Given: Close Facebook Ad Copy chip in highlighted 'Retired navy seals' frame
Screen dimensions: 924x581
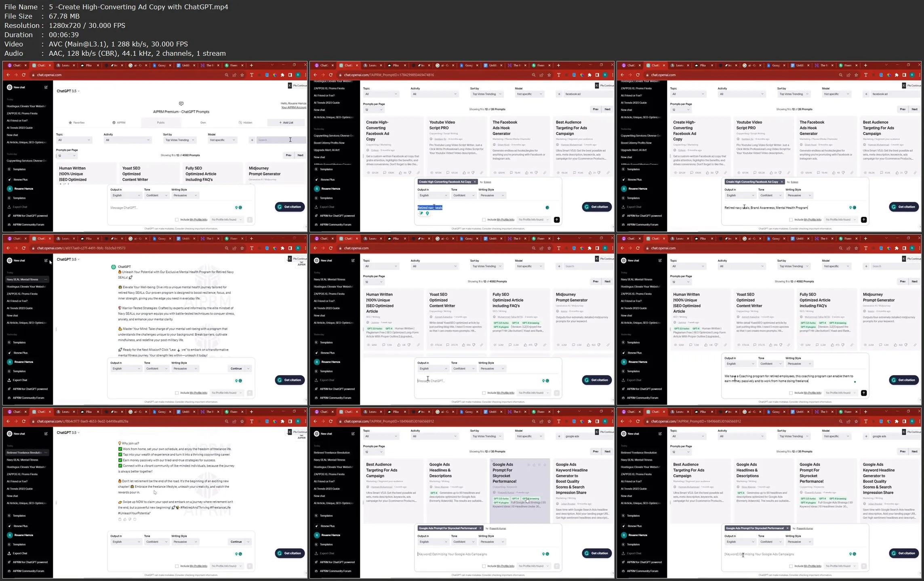Looking at the screenshot, I should tap(475, 182).
